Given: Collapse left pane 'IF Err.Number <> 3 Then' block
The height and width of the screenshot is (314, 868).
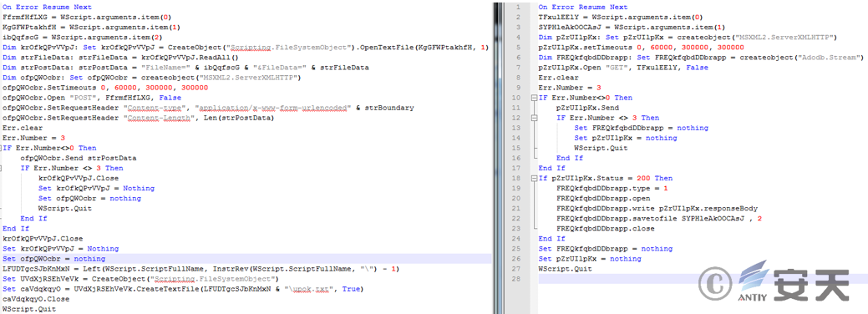Looking at the screenshot, I should tap(1, 169).
